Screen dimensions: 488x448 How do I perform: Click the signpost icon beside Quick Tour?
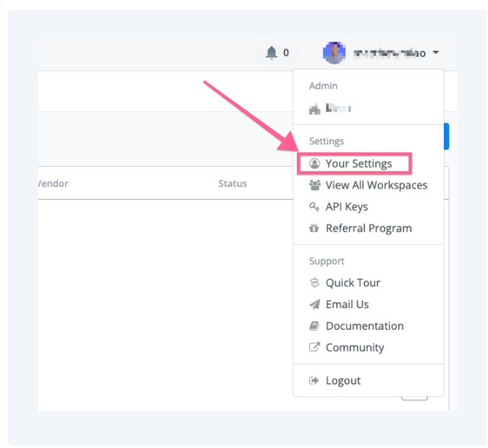(314, 283)
